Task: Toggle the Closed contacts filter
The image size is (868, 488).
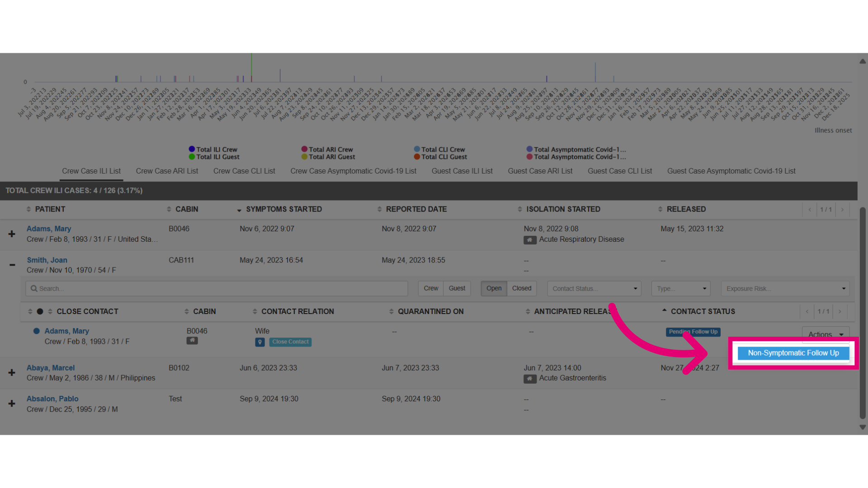Action: point(522,288)
